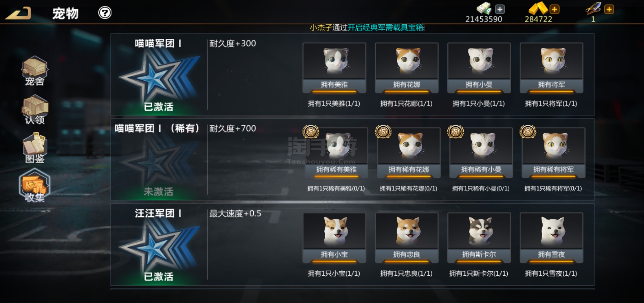Select the 拥有雪夜 white dog card

(x=551, y=238)
